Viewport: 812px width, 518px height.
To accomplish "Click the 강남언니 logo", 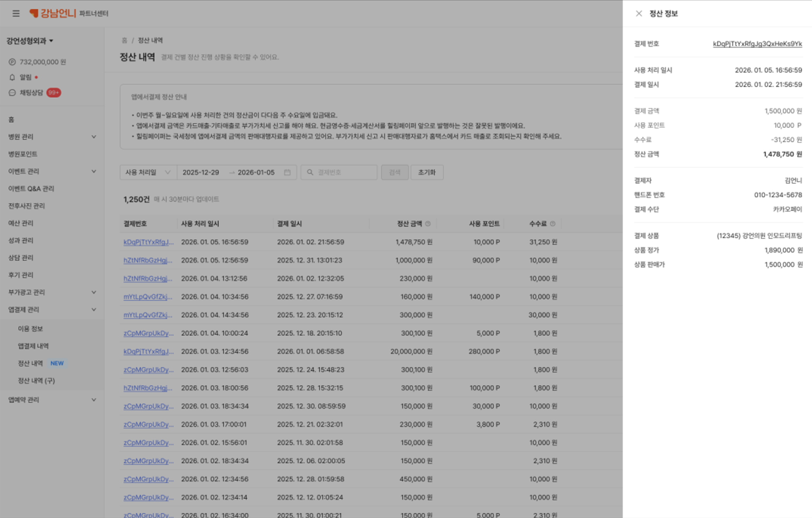I will tap(53, 14).
